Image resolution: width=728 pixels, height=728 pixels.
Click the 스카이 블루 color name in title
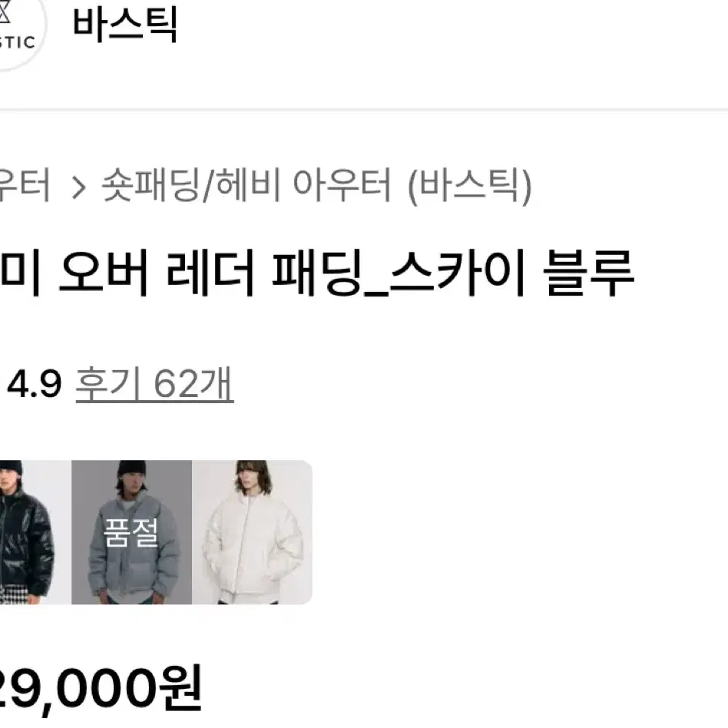(512, 273)
